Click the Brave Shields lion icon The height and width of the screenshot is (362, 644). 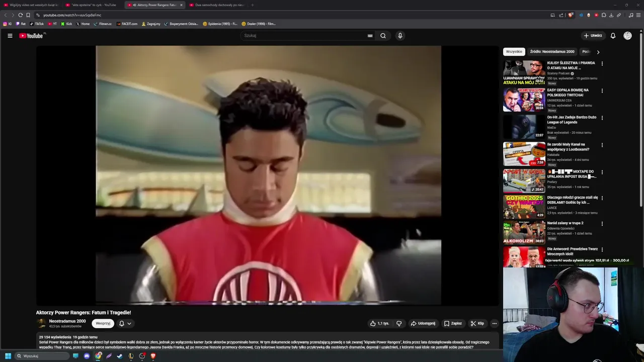570,15
